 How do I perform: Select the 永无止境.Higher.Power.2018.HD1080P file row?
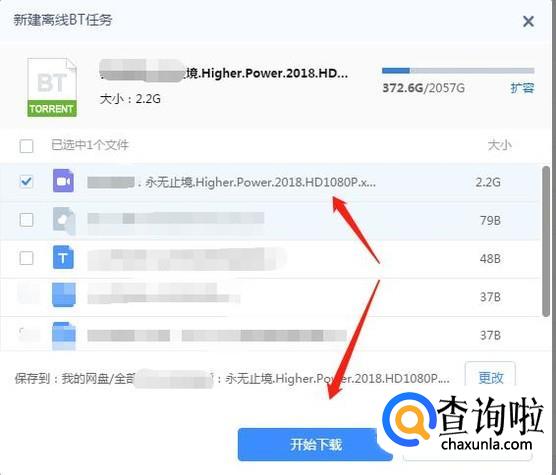coord(270,182)
